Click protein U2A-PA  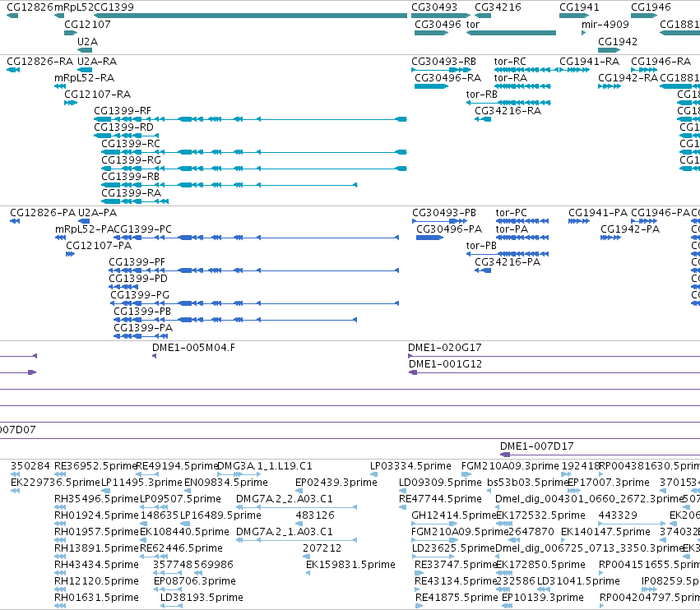(84, 221)
